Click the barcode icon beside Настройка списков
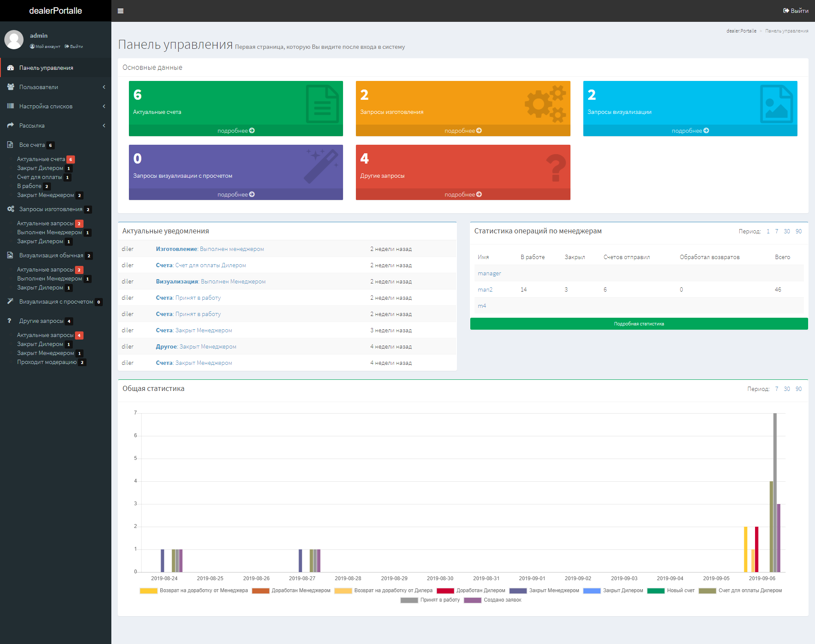This screenshot has width=815, height=644. (x=11, y=106)
